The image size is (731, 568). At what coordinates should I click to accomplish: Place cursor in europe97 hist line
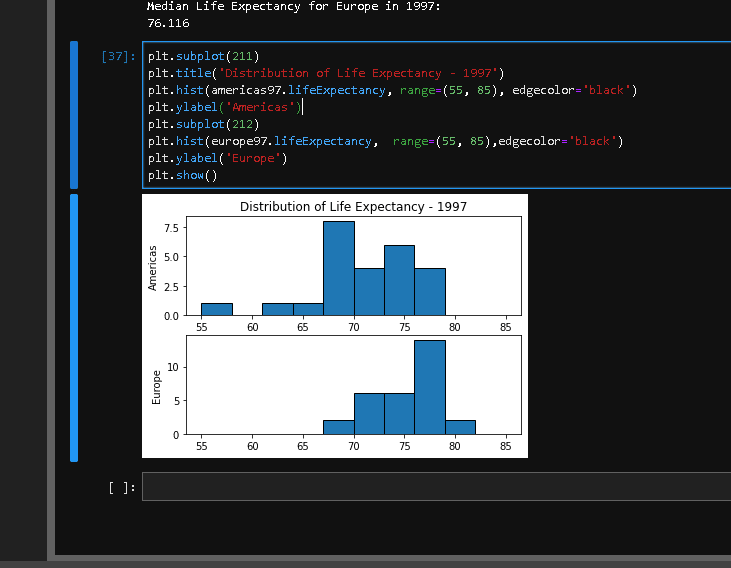pos(385,141)
